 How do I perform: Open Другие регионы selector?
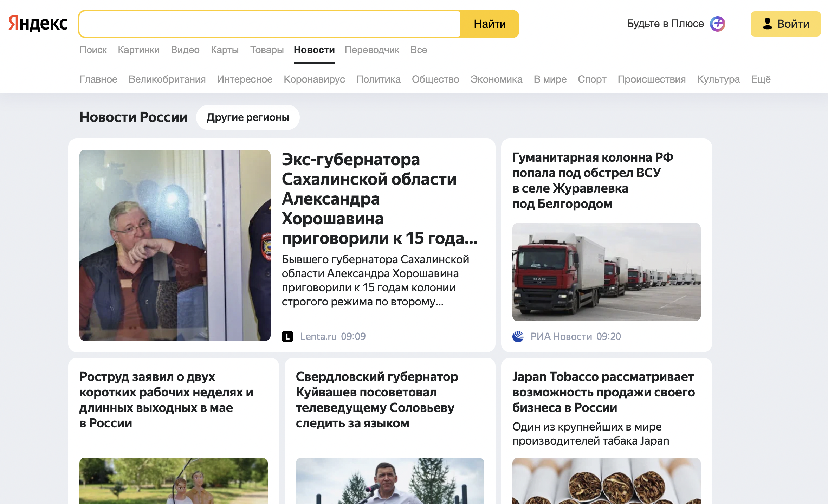[248, 117]
